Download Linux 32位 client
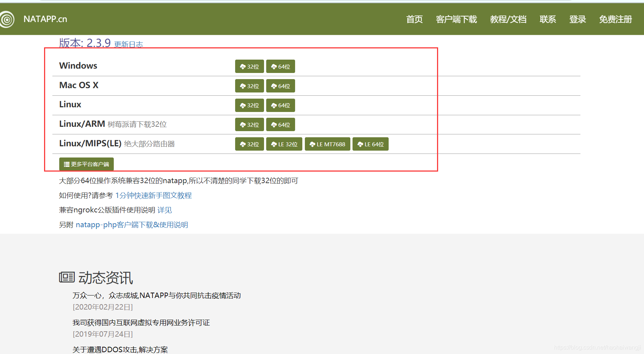Image resolution: width=644 pixels, height=354 pixels. coord(250,105)
